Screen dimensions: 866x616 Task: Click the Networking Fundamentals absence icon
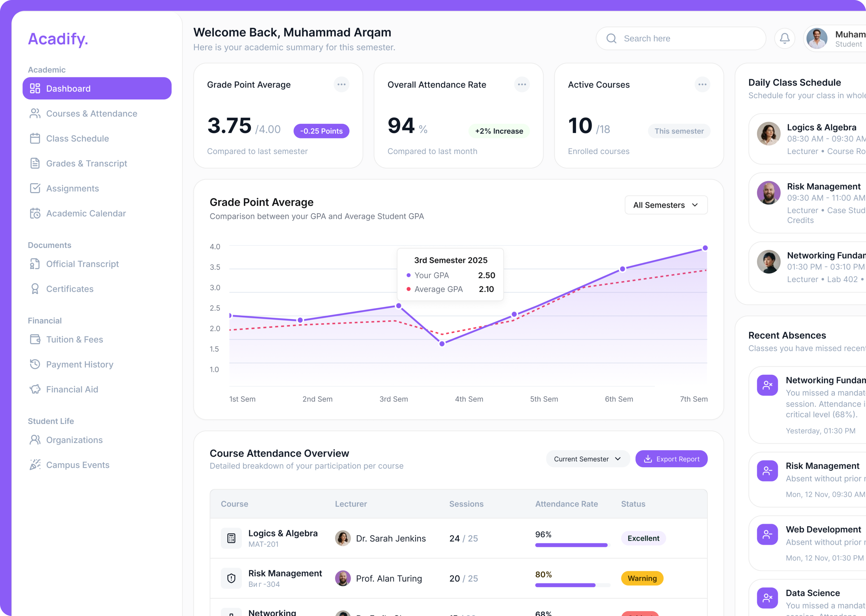pyautogui.click(x=767, y=385)
